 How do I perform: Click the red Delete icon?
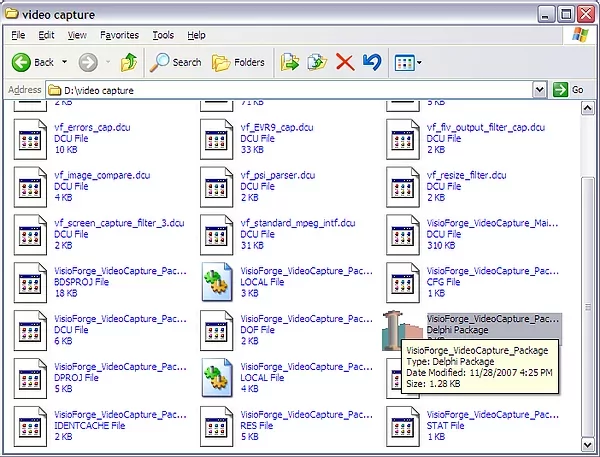(x=345, y=62)
